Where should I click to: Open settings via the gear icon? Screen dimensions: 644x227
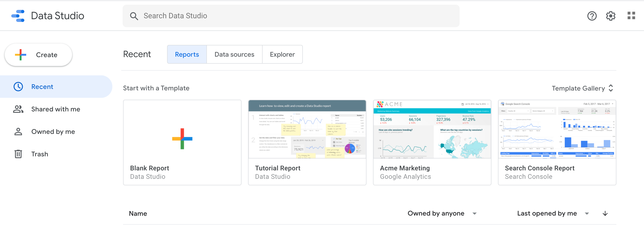611,16
